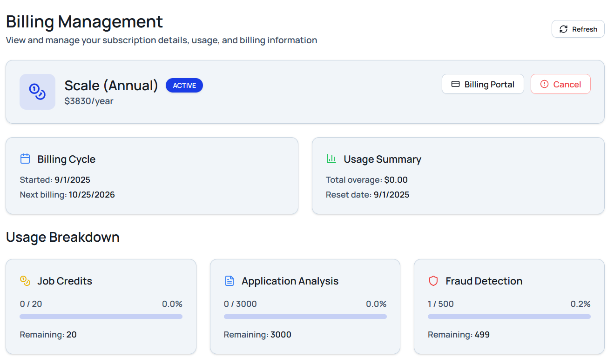Click the Usage Breakdown section heading

pos(63,237)
